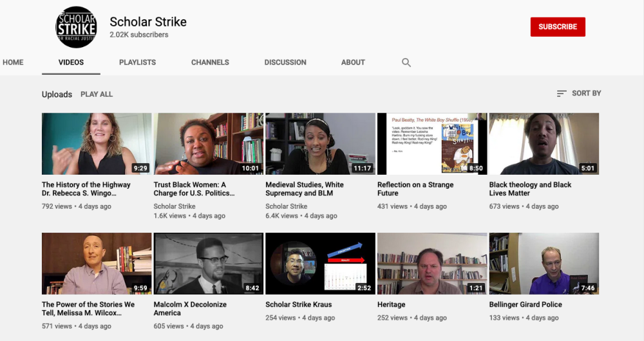
Task: Select the Videos tab
Action: [71, 63]
